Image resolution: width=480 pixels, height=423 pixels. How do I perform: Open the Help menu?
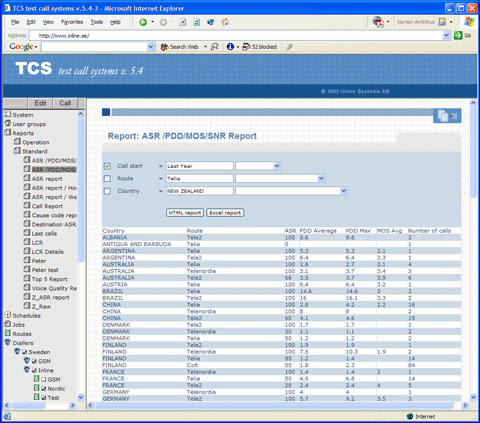[x=115, y=22]
